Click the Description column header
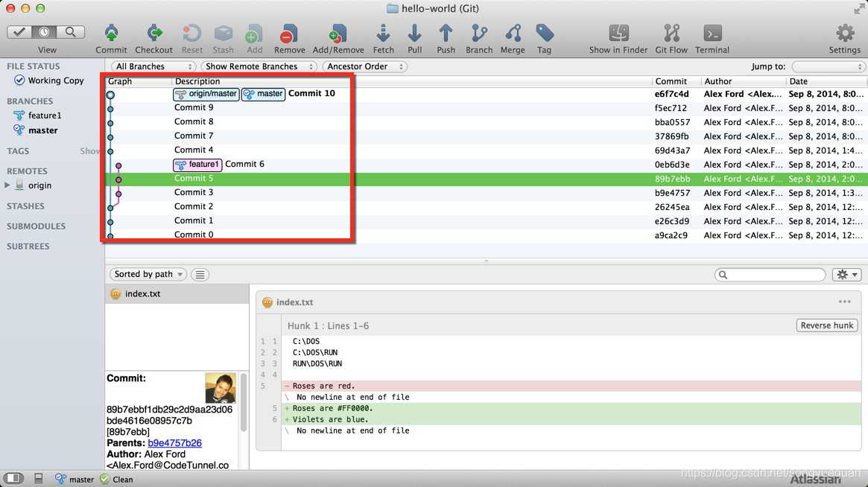868x487 pixels. [x=411, y=81]
